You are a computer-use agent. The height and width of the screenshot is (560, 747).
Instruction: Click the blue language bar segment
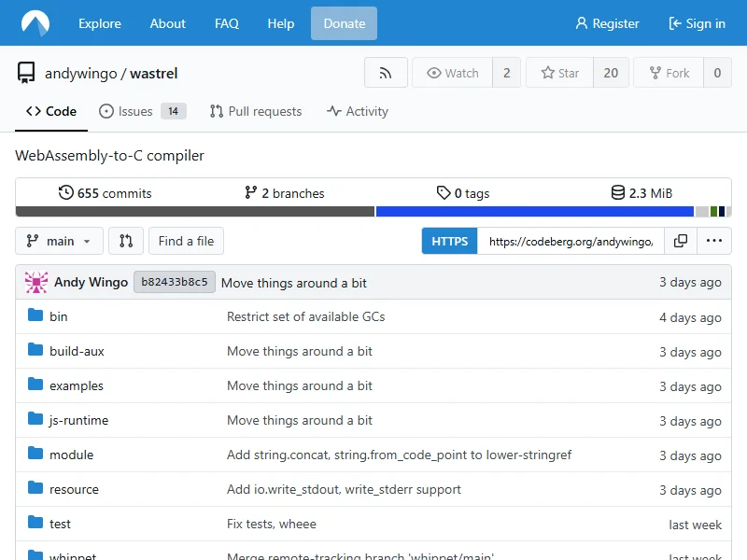[534, 212]
